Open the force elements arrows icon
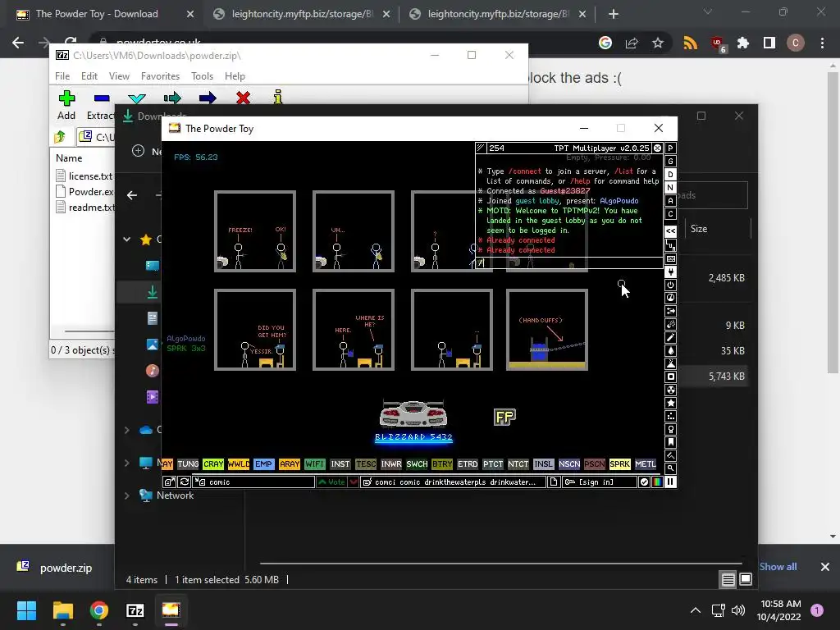 [x=670, y=311]
